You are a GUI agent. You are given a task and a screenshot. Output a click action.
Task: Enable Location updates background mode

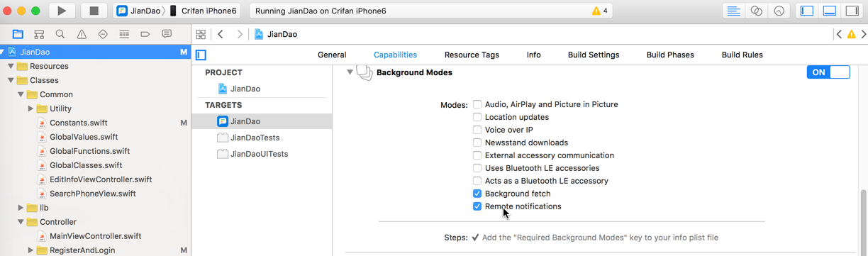coord(477,117)
